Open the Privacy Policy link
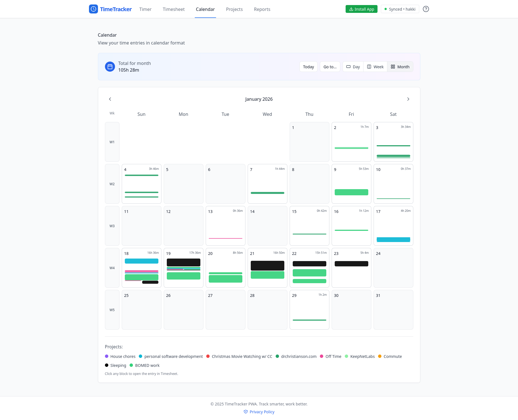The width and height of the screenshot is (518, 420). pos(262,412)
